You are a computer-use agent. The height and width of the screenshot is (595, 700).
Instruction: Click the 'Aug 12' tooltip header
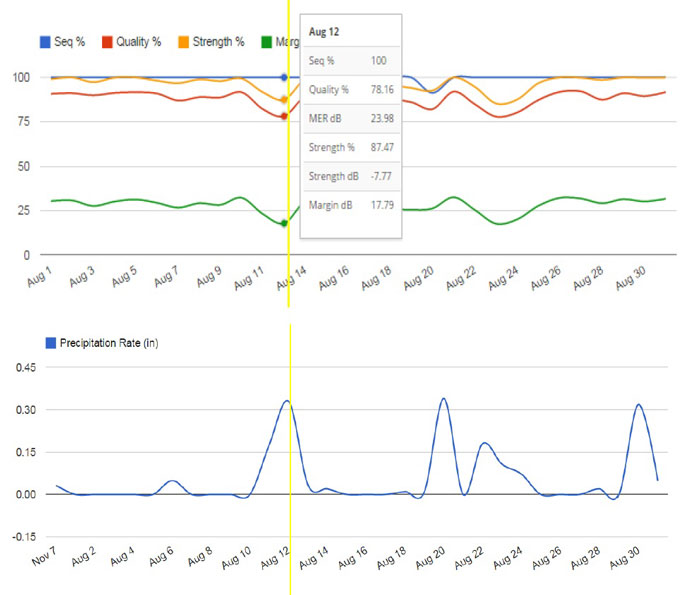coord(324,32)
